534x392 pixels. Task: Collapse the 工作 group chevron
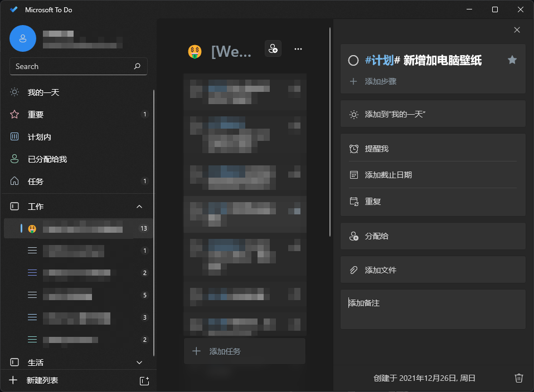[139, 207]
